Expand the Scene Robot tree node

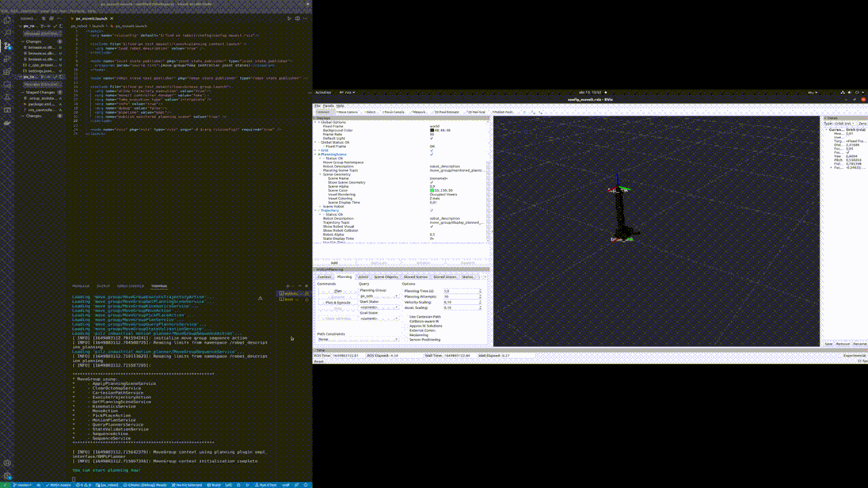coord(321,206)
